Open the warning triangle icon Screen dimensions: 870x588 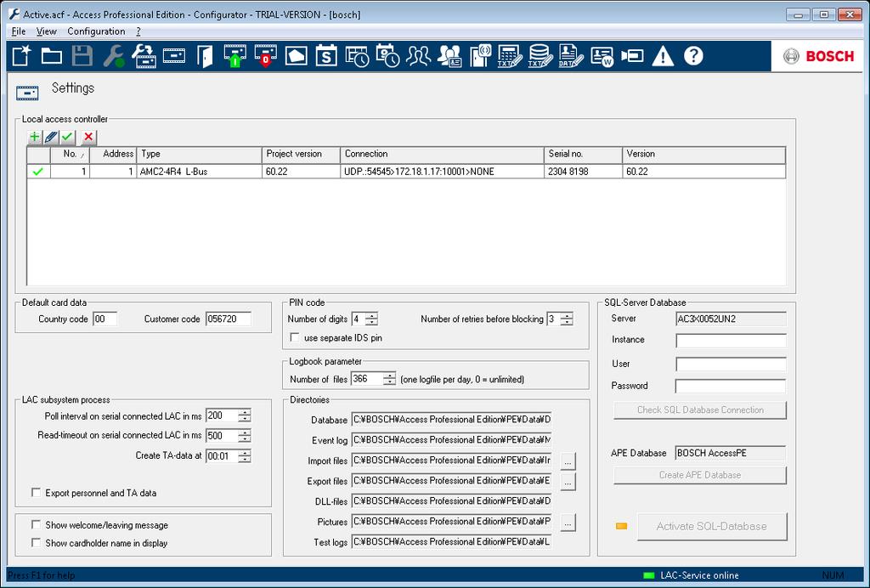click(663, 56)
